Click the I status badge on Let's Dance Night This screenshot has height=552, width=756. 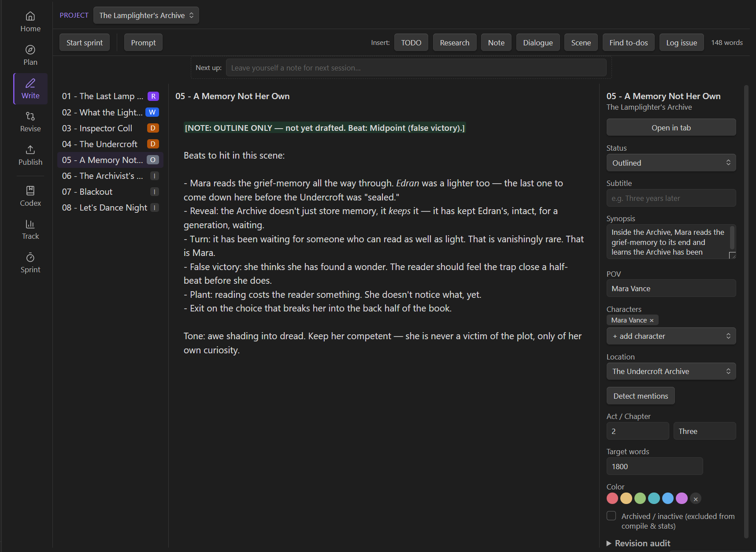point(155,207)
